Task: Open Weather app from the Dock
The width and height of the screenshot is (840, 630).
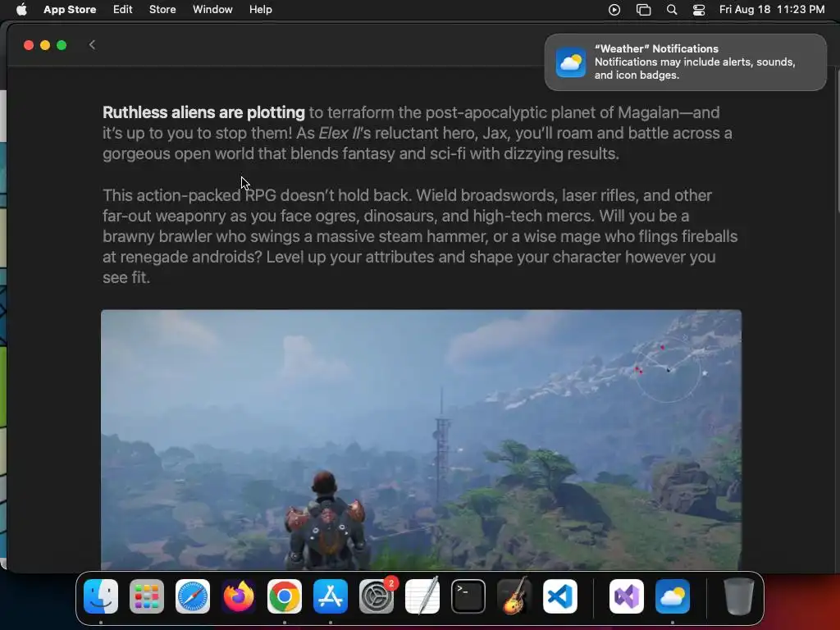Action: coord(673,596)
